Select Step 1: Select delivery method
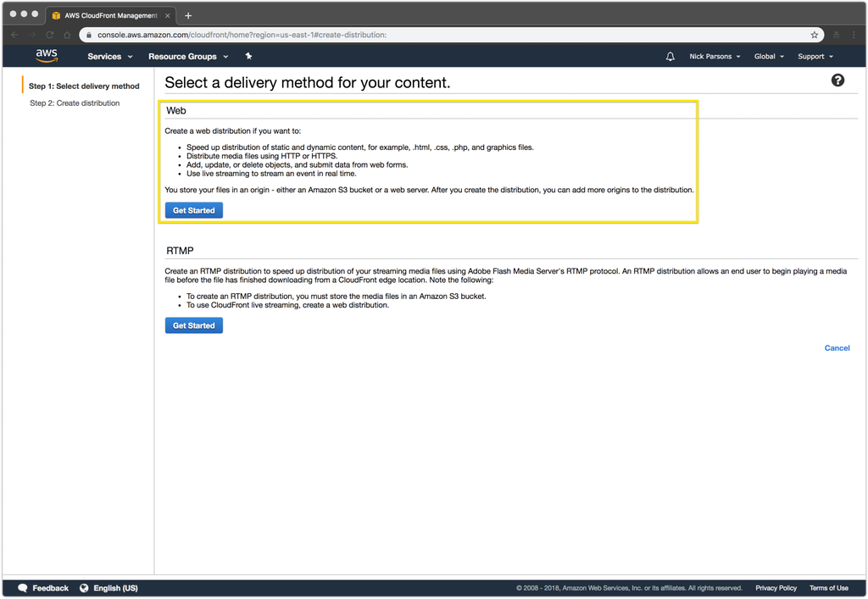Image resolution: width=868 pixels, height=599 pixels. tap(84, 86)
